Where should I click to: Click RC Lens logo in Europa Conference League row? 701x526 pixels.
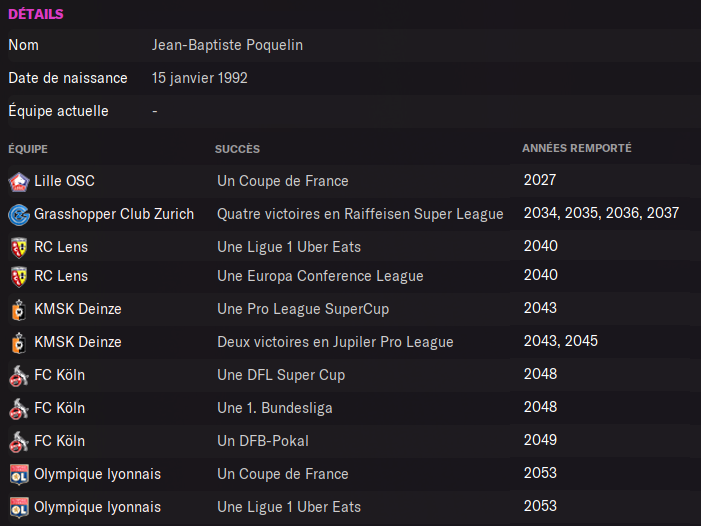tap(18, 277)
